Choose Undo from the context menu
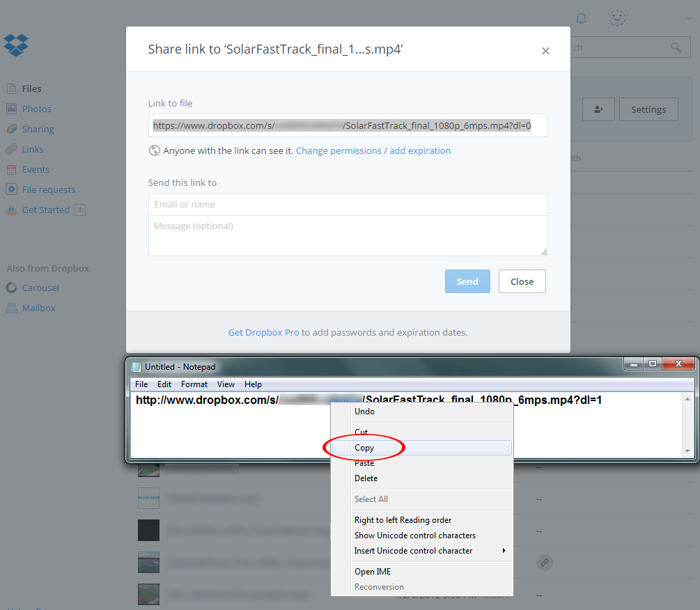 pyautogui.click(x=422, y=412)
